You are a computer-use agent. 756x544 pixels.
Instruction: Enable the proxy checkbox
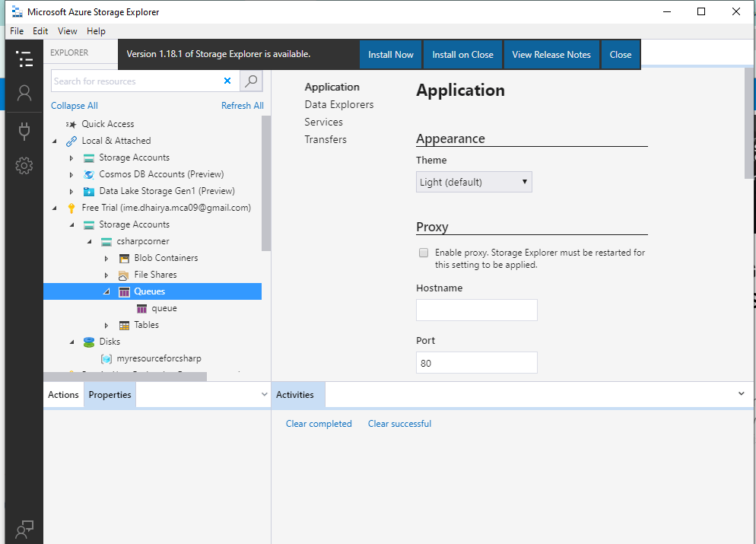point(424,253)
